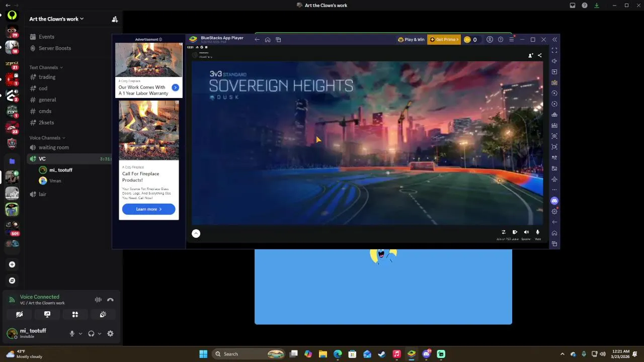Open BlueStacks Play & Win
This screenshot has width=644, height=362.
411,40
